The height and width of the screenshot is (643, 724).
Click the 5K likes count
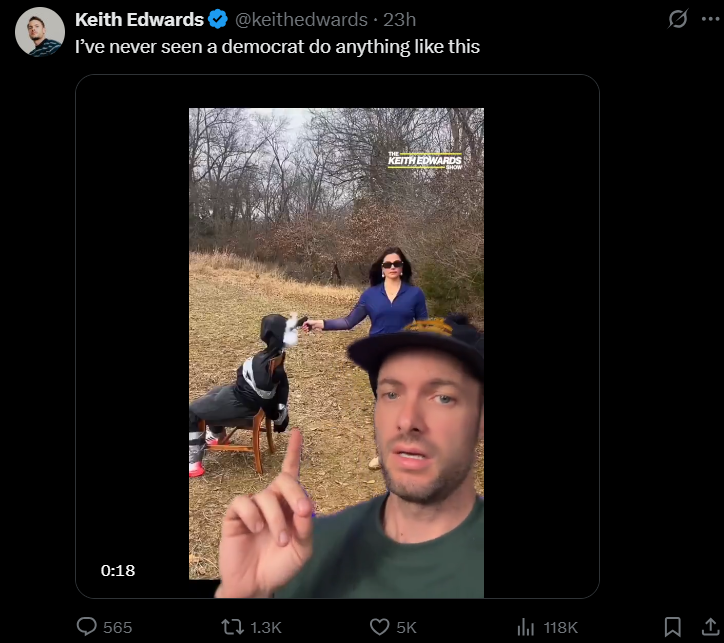pyautogui.click(x=406, y=627)
